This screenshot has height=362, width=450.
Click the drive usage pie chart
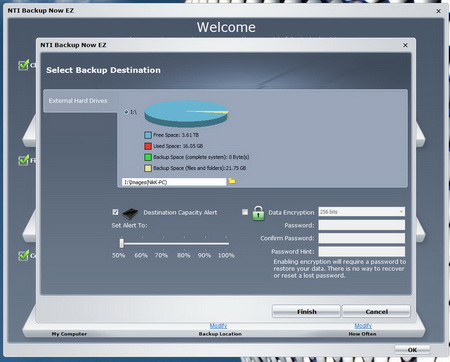click(x=186, y=114)
